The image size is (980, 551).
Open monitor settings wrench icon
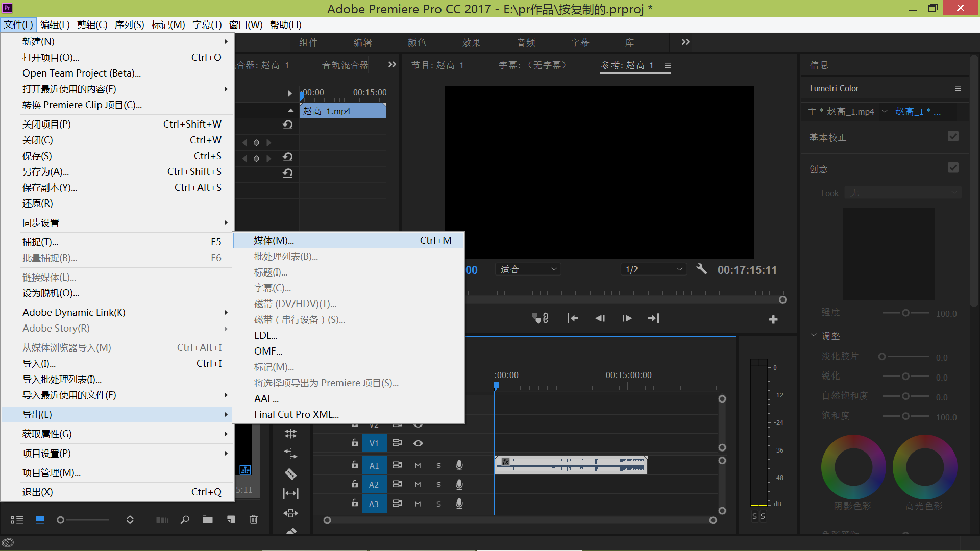click(702, 269)
